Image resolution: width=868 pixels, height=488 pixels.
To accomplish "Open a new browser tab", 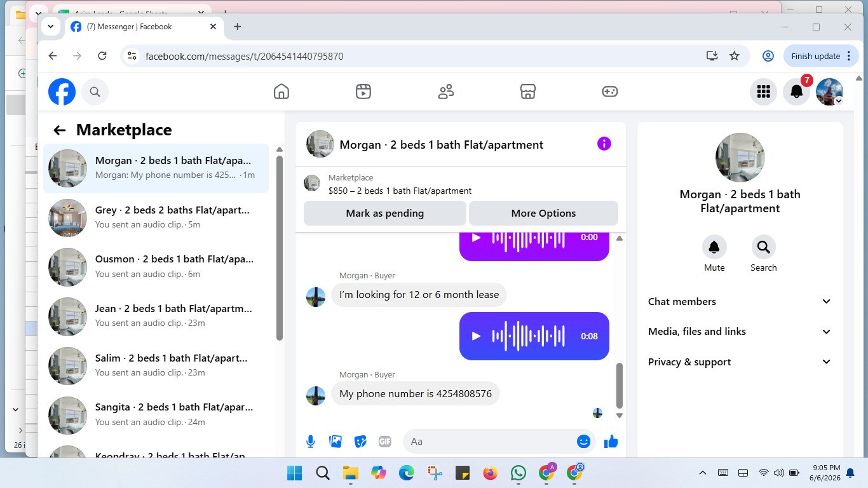I will tap(237, 27).
